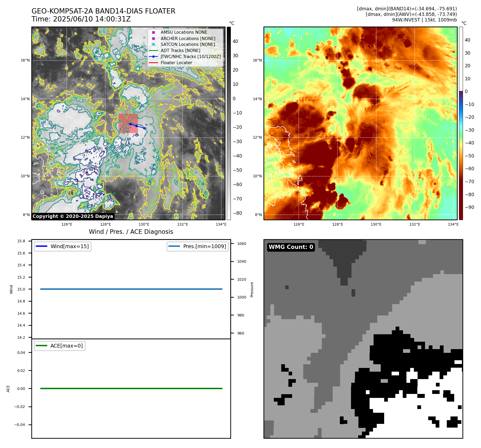This screenshot has width=481, height=448.
Task: Click the red Floater Locater legend line
Action: [x=153, y=63]
